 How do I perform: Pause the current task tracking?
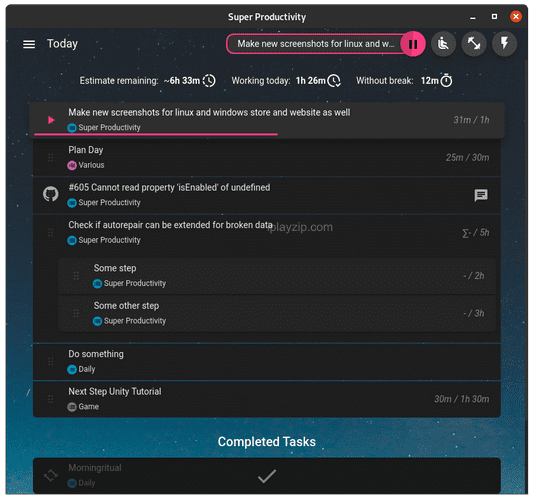click(x=413, y=44)
